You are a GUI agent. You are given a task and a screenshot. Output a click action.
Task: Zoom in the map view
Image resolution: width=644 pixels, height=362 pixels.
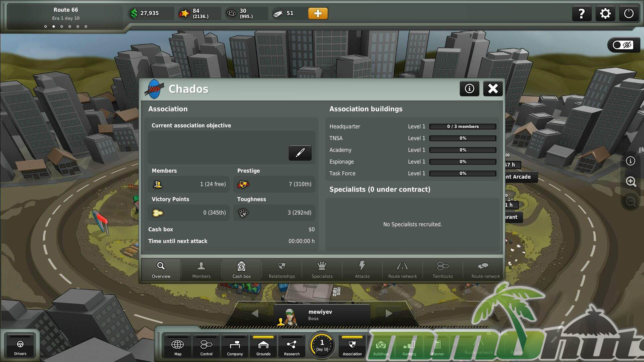pos(631,182)
